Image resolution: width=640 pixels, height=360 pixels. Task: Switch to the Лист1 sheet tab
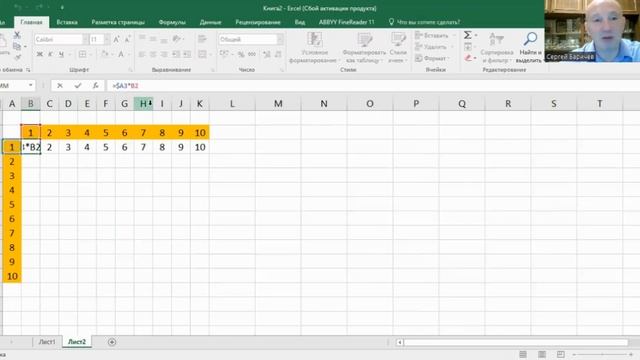tap(47, 342)
